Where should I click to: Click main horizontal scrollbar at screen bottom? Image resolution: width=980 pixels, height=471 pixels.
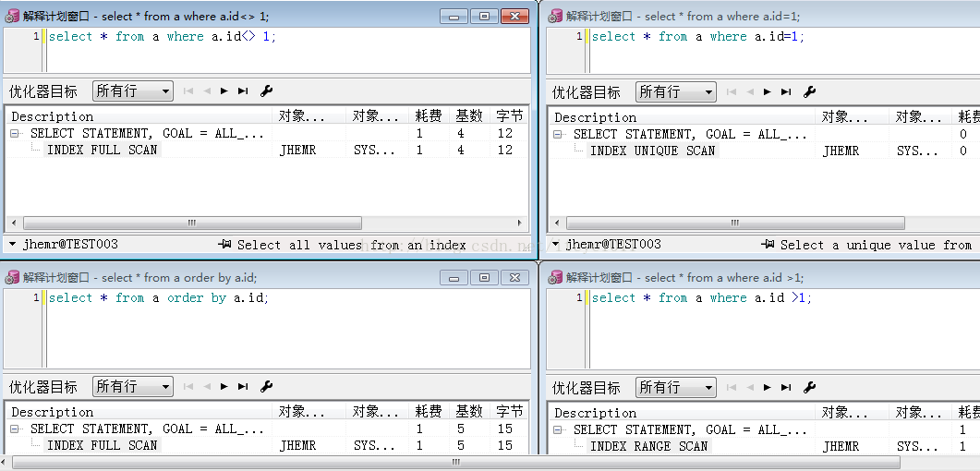[455, 463]
